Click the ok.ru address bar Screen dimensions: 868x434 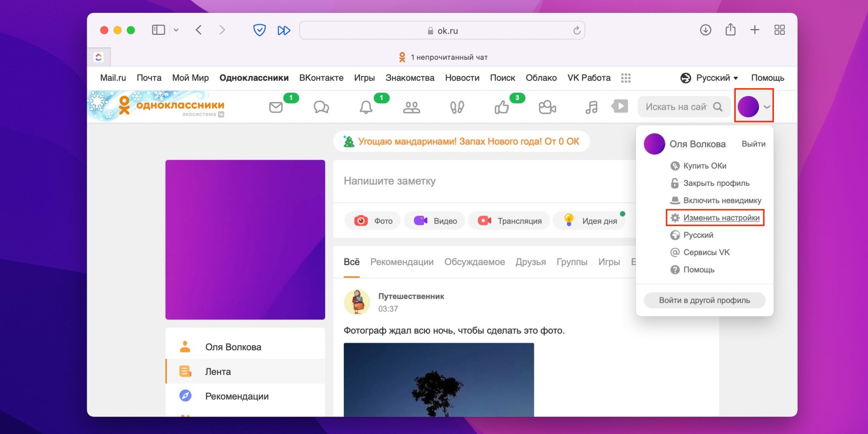click(442, 31)
